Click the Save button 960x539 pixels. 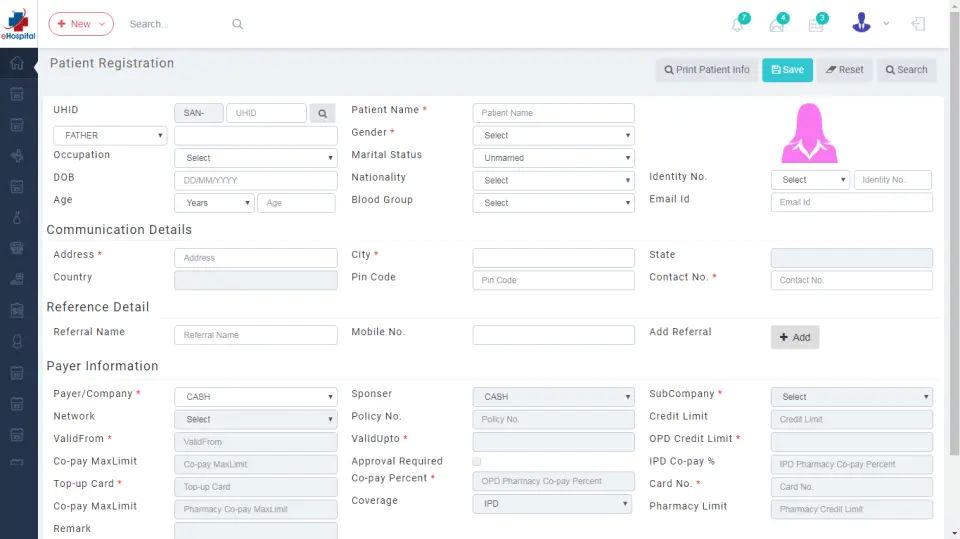click(787, 70)
